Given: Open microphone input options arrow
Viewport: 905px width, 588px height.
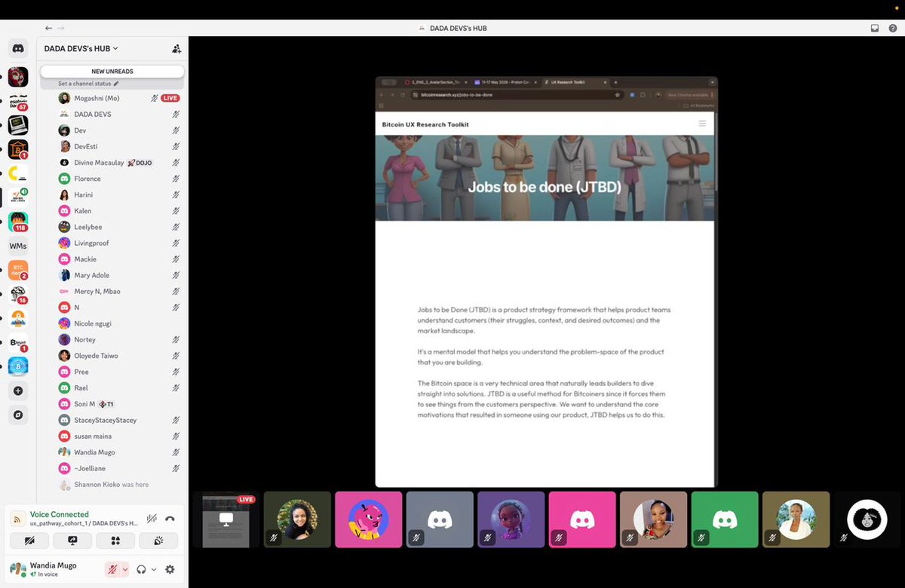Looking at the screenshot, I should pyautogui.click(x=125, y=569).
